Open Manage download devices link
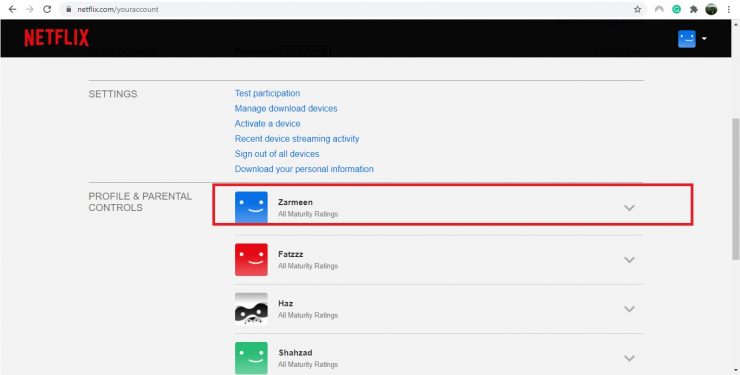 [286, 108]
